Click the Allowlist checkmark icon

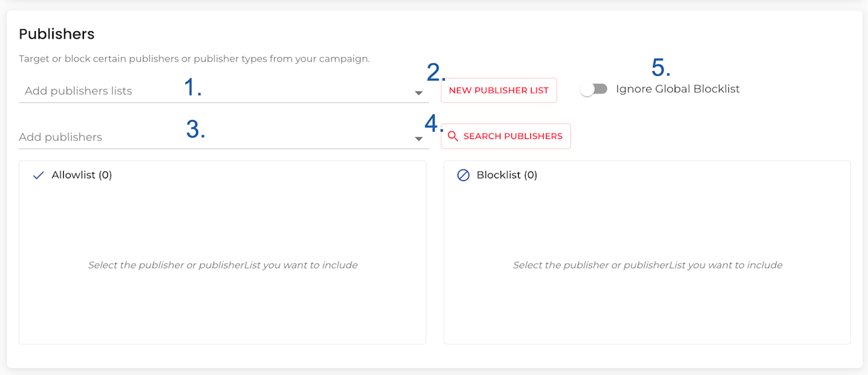click(38, 175)
